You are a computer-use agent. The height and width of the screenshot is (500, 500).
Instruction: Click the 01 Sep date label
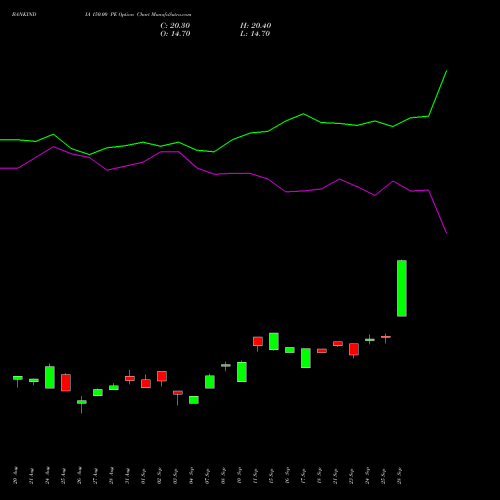pos(143,475)
